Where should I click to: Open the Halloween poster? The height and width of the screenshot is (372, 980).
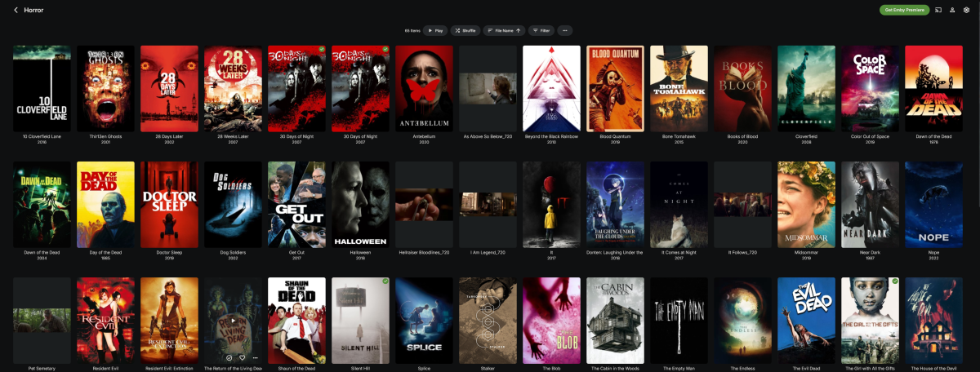coord(360,204)
